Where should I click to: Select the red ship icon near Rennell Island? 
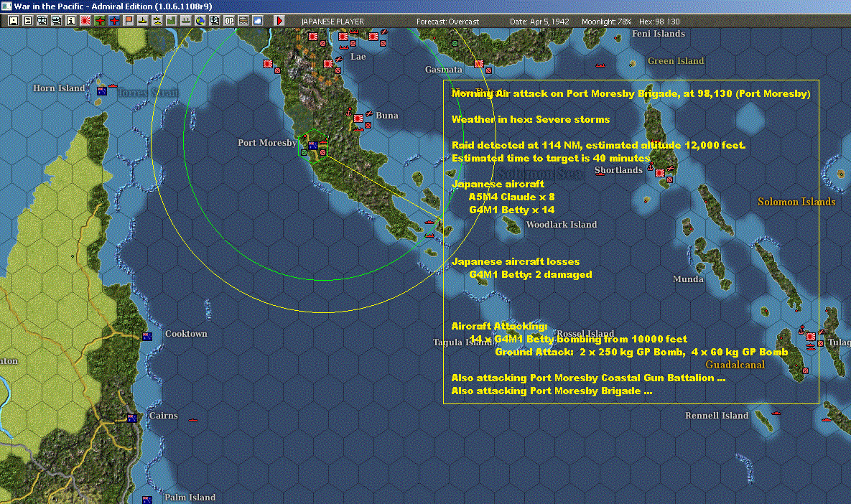point(776,414)
